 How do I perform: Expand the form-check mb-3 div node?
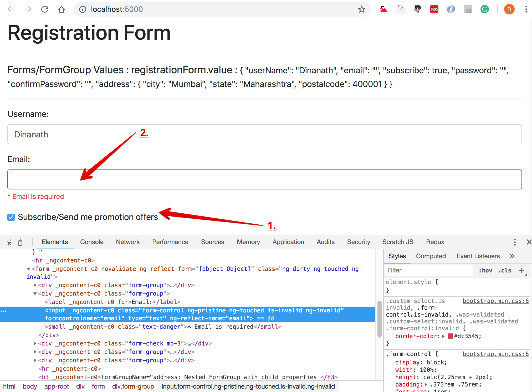(35, 343)
